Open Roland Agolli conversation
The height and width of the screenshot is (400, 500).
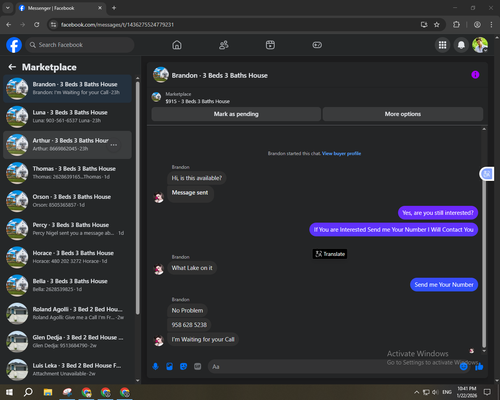click(68, 314)
